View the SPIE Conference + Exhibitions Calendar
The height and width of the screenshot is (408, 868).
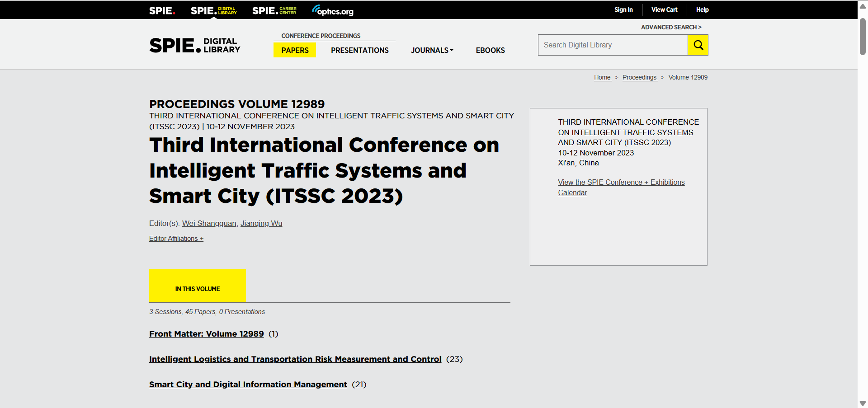[621, 187]
